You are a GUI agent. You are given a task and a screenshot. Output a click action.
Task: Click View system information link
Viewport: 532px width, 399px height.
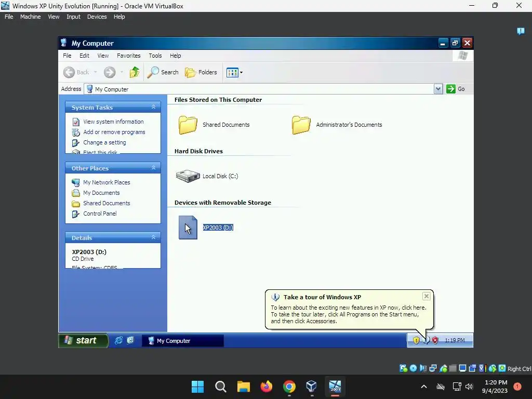(113, 122)
